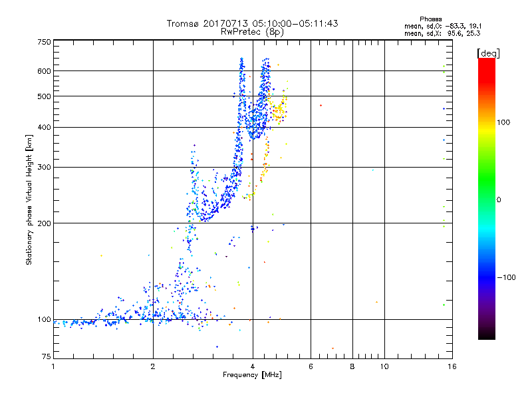532x399 pixels.
Task: Click the rainbow phase colorbar
Action: point(487,199)
